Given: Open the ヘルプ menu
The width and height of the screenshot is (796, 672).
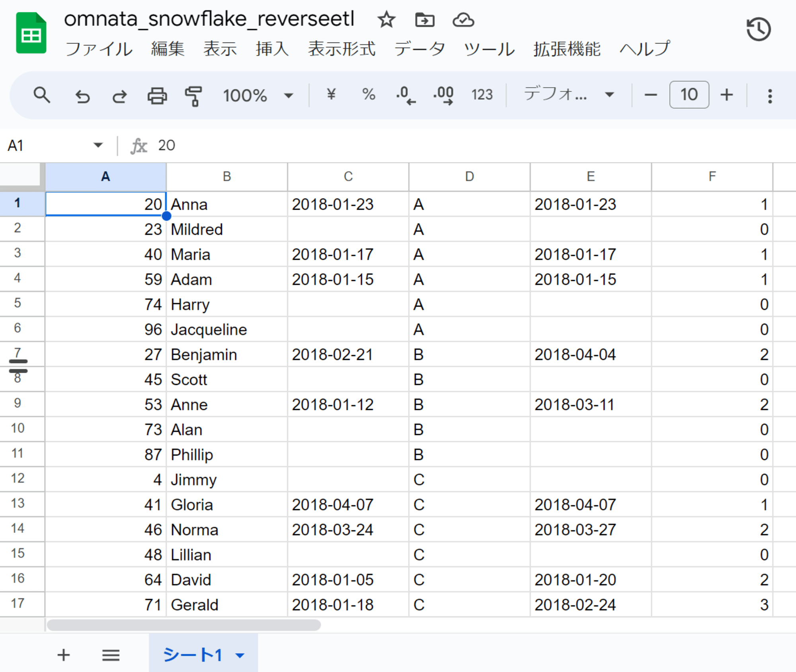Looking at the screenshot, I should [645, 49].
